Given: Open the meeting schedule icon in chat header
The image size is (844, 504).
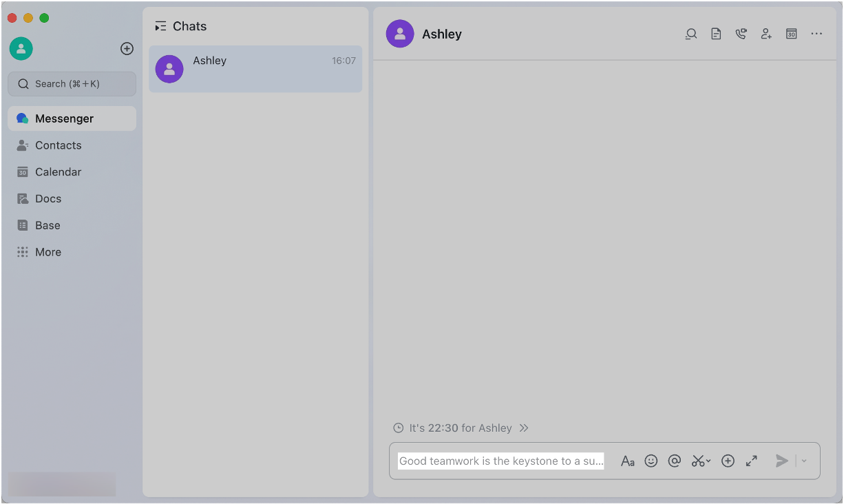Looking at the screenshot, I should pyautogui.click(x=791, y=33).
